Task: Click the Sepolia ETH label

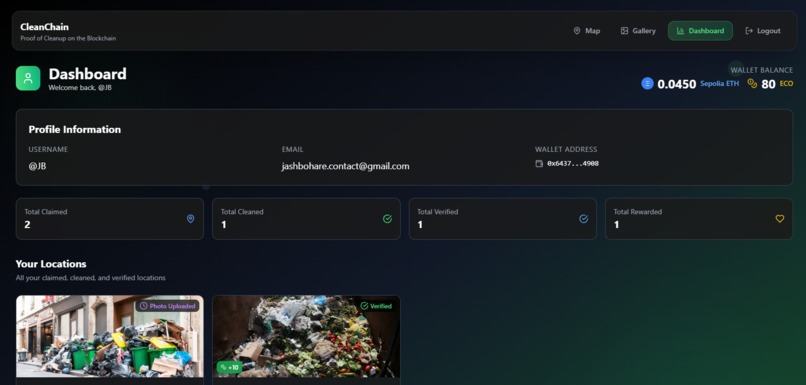Action: [x=720, y=83]
